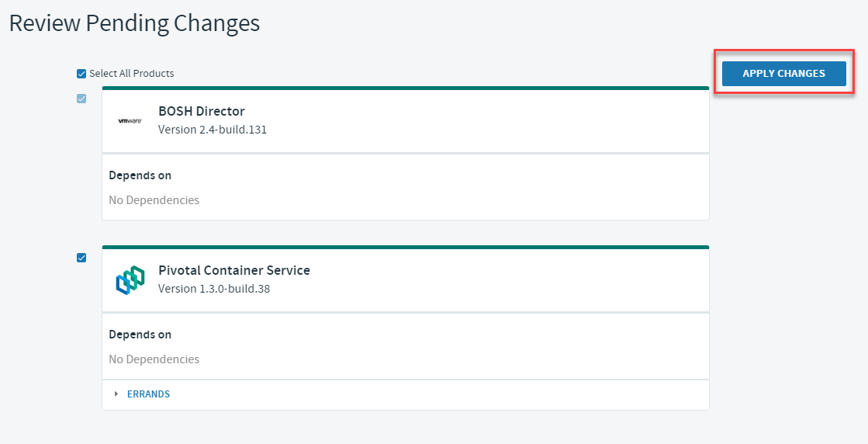Viewport: 868px width, 444px height.
Task: Click the BOSH Director card's green top bar
Action: tap(406, 88)
